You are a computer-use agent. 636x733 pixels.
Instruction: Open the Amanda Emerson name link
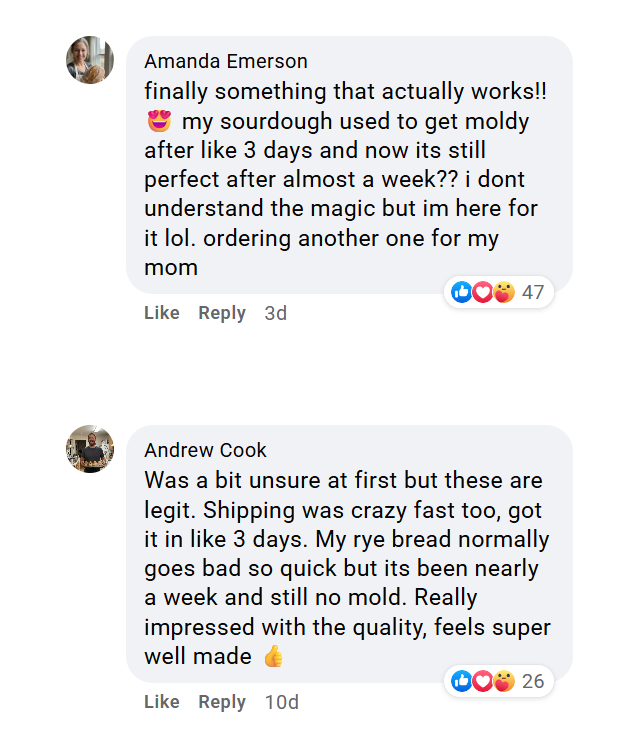pos(226,62)
